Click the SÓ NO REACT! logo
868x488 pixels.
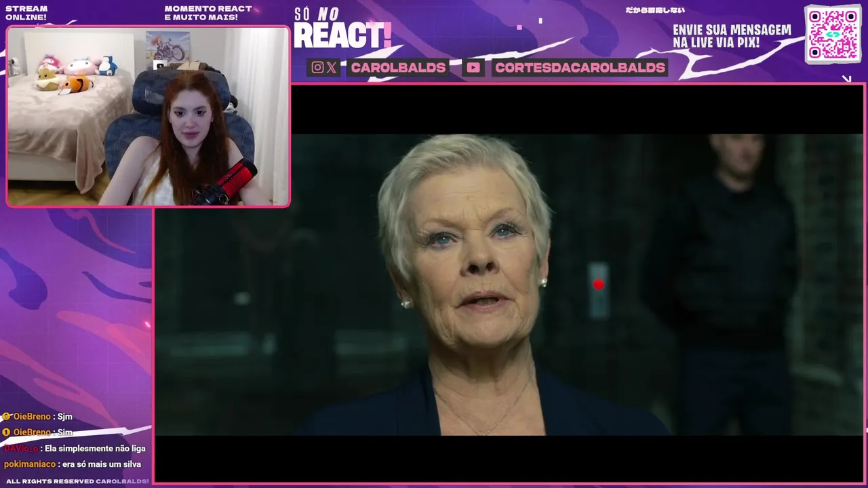(x=342, y=28)
